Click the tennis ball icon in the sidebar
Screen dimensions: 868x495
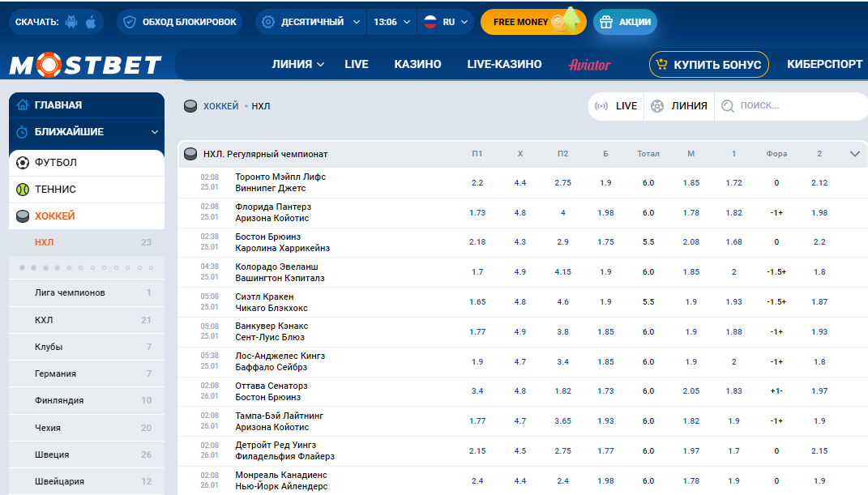point(23,189)
